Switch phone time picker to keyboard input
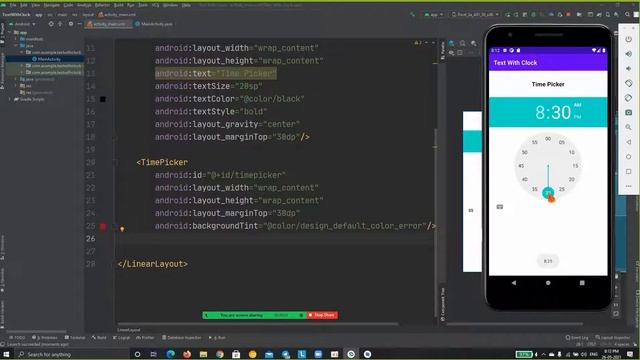Viewport: 640px width, 360px height. 500,207
